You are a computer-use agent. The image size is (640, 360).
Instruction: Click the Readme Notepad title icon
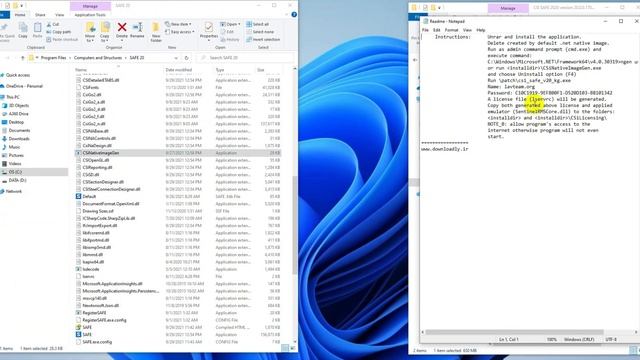pos(425,21)
